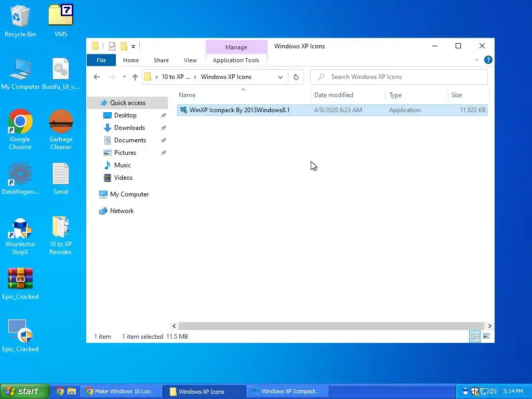Go up one folder level
Viewport: 532px width, 399px height.
pyautogui.click(x=135, y=77)
